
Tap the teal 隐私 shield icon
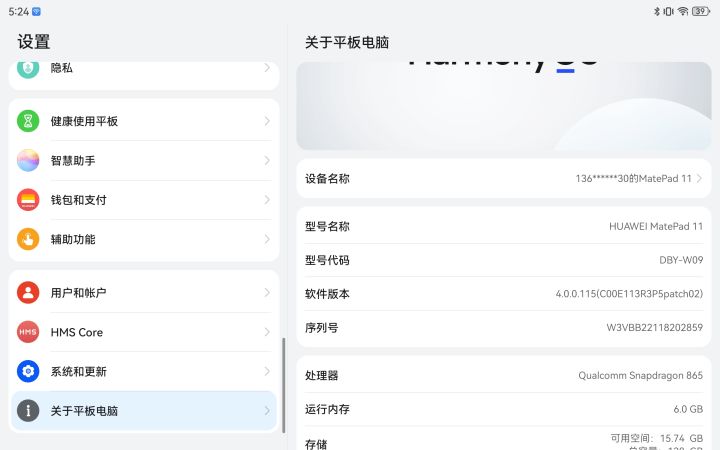coord(28,68)
